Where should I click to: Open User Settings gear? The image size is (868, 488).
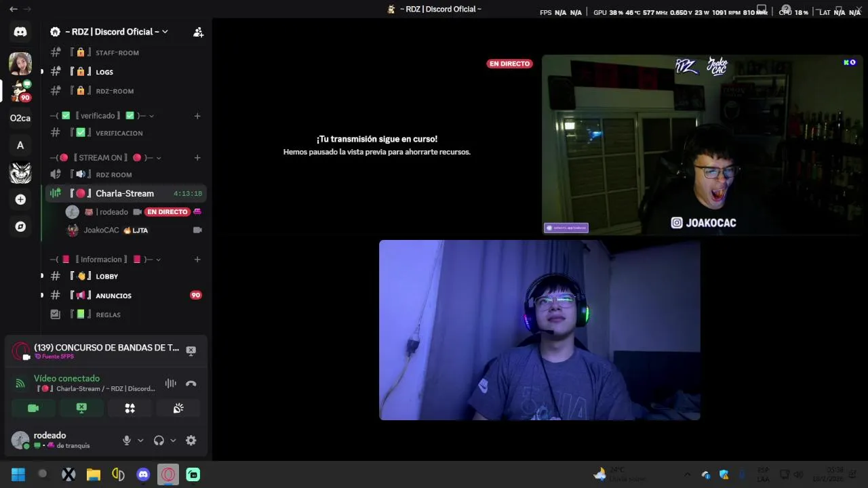(x=191, y=441)
